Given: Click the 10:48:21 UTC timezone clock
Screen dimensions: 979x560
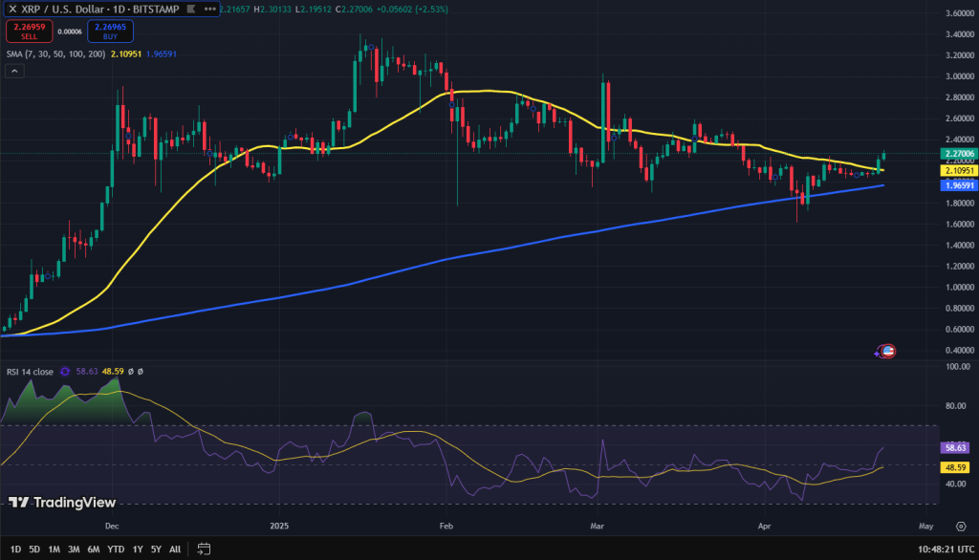Looking at the screenshot, I should (946, 549).
